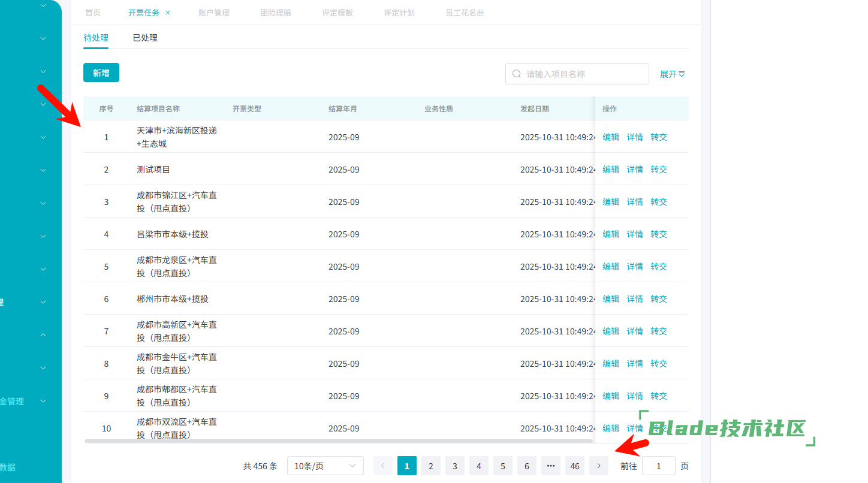This screenshot has height=483, width=868.
Task: Click 编辑 for 测试项目 row
Action: (611, 170)
